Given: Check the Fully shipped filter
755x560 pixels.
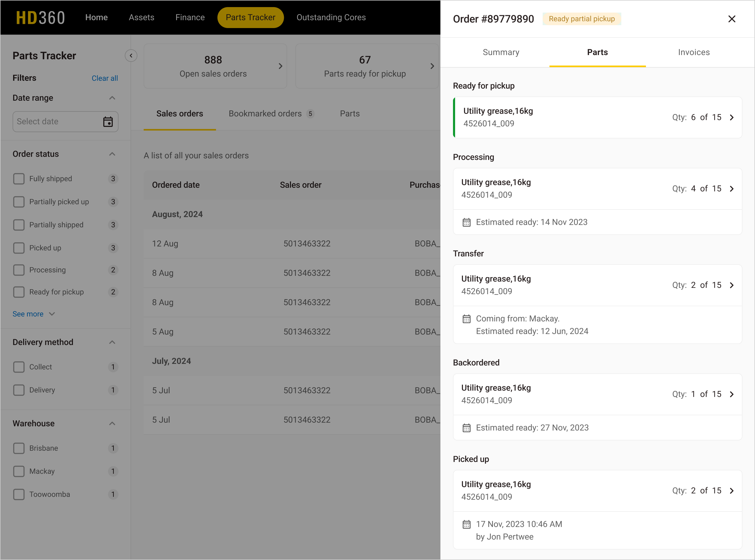Looking at the screenshot, I should click(x=19, y=179).
